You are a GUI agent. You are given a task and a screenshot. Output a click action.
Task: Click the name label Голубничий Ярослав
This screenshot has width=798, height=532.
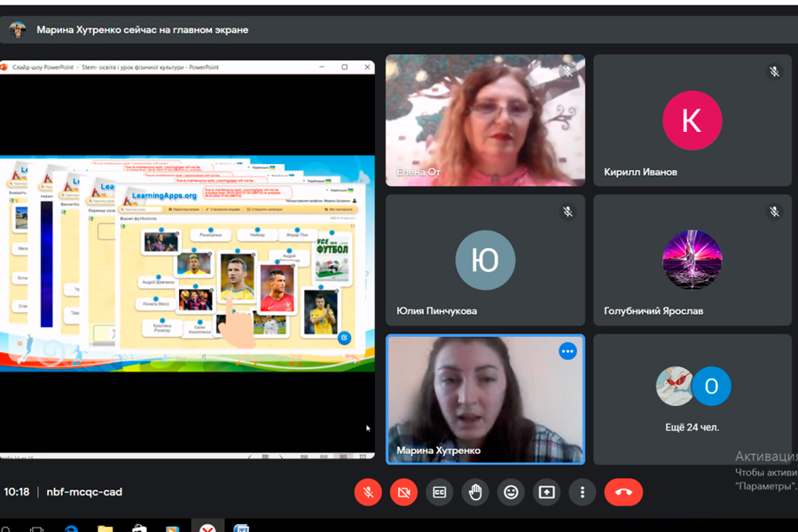[x=653, y=311]
